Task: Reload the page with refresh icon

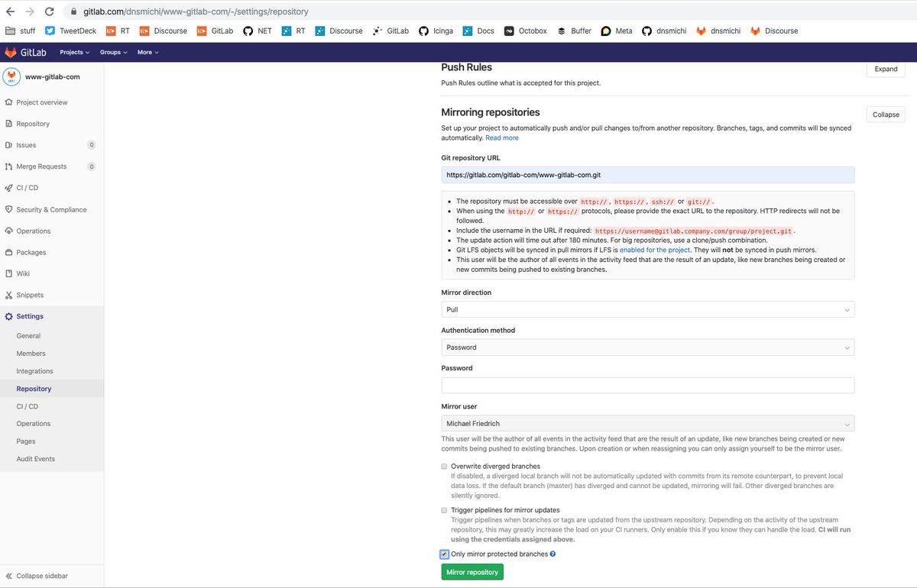Action: (x=49, y=11)
